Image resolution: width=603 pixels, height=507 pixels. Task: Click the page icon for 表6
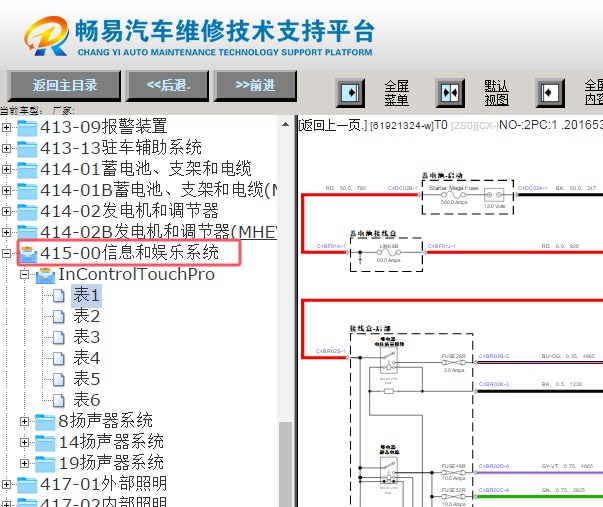click(58, 400)
